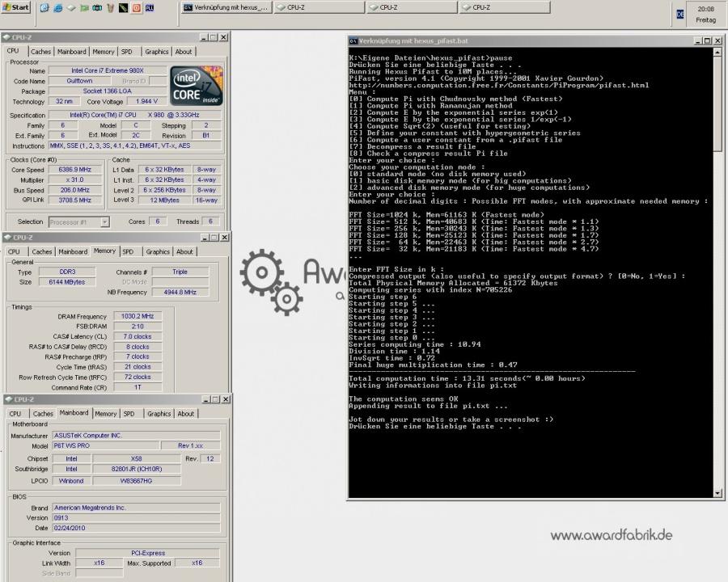Image resolution: width=728 pixels, height=582 pixels.
Task: Open About tab in the CPU-Z processor window
Action: (x=184, y=52)
